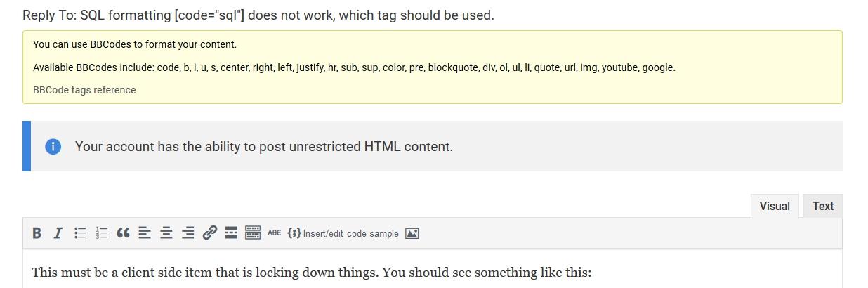Align text left
This screenshot has height=288, width=868.
pyautogui.click(x=145, y=233)
